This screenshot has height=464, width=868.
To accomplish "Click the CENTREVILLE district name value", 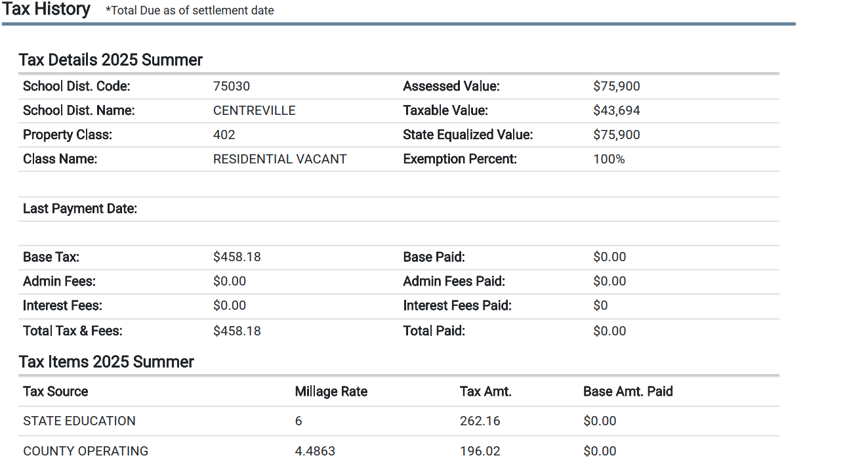I will point(254,110).
